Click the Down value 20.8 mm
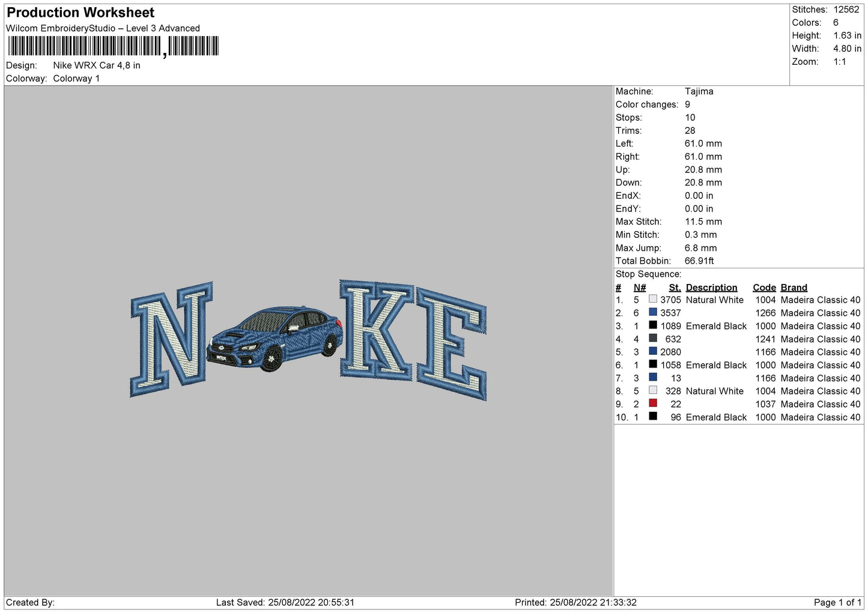Viewport: 868px width, 613px height. (x=703, y=183)
